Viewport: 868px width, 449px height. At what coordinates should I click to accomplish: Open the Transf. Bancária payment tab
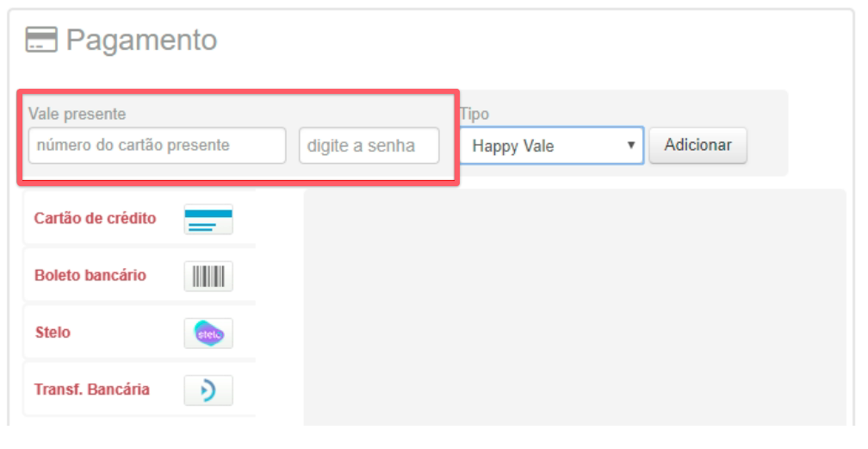coord(92,390)
